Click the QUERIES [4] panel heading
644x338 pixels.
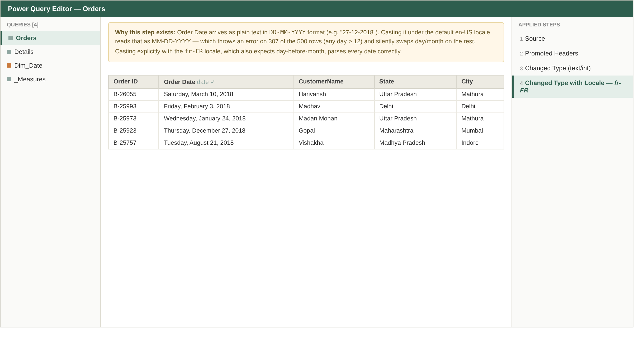point(23,25)
